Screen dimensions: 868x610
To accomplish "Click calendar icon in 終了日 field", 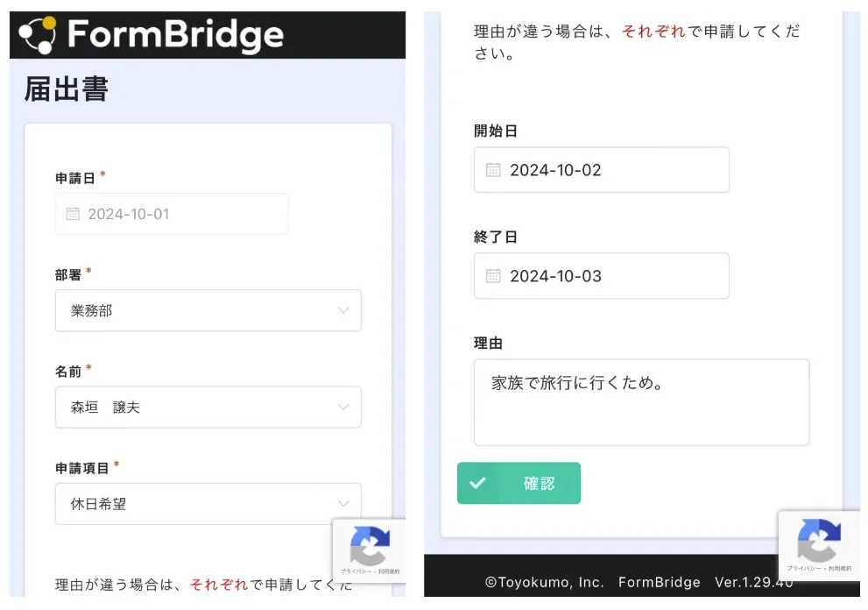I will [493, 276].
